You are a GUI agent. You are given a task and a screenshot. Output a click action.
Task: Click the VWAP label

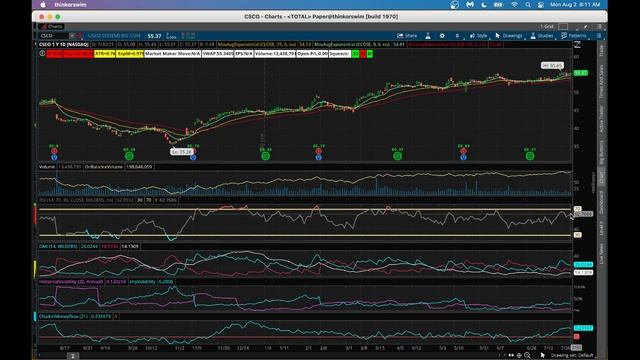click(218, 53)
